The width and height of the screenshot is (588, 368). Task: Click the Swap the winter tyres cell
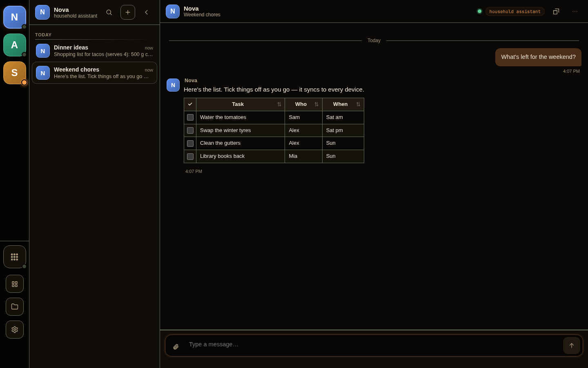pyautogui.click(x=241, y=130)
